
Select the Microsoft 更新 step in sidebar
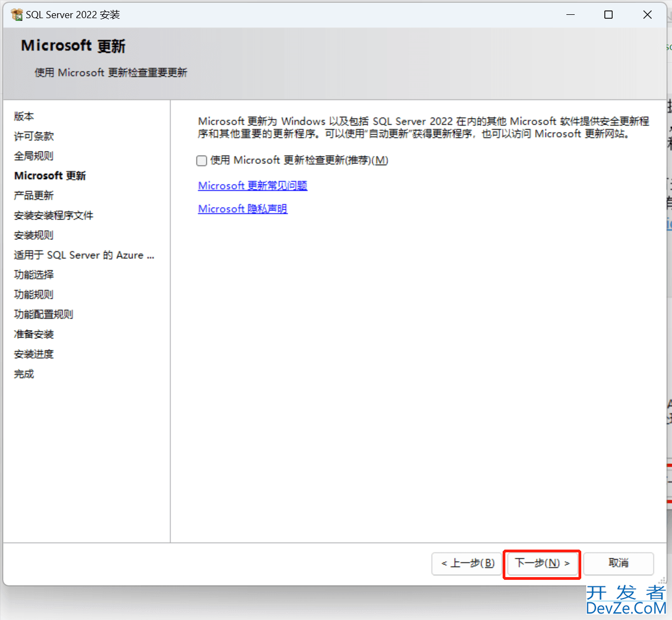tap(50, 176)
